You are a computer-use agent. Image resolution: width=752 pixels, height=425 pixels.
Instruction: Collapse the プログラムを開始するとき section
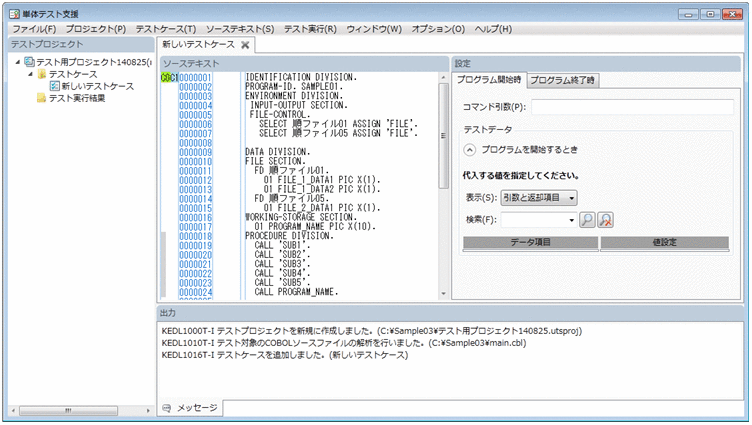470,150
